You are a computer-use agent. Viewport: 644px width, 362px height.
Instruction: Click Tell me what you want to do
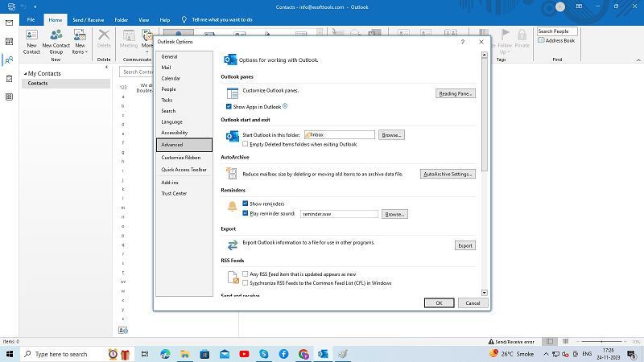tap(222, 19)
